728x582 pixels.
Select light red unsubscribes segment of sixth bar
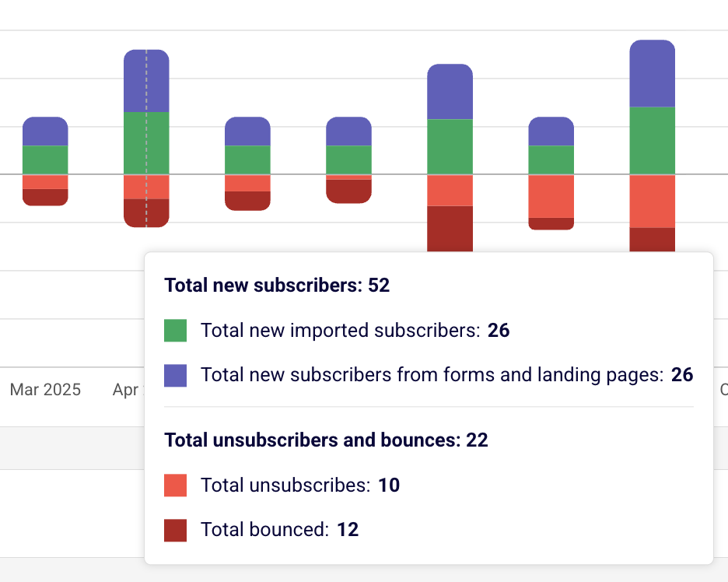pyautogui.click(x=551, y=196)
